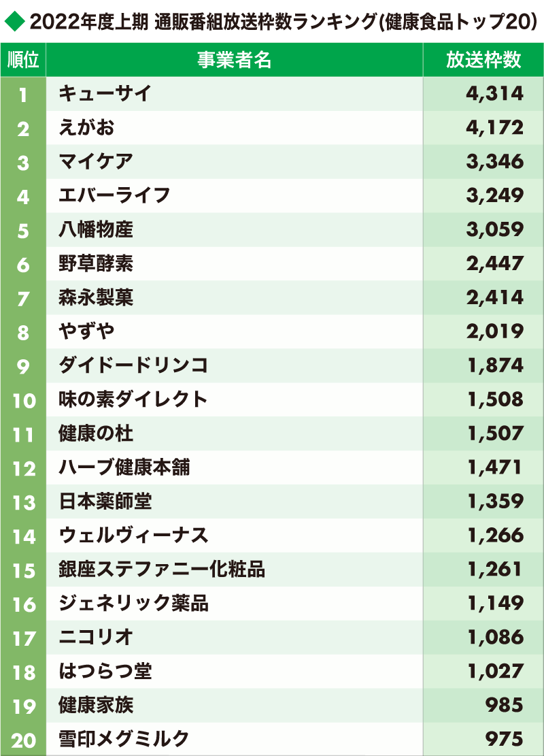Click the 森永製菓 company name
This screenshot has height=756, width=544.
pos(95,297)
